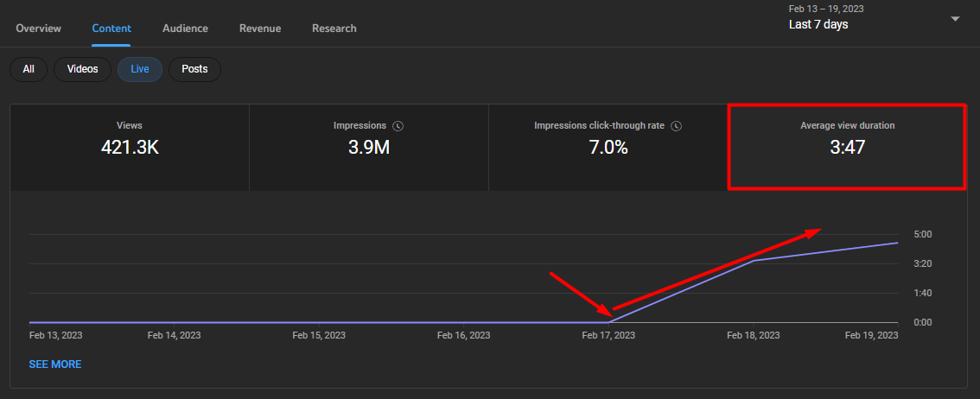Viewport: 980px width, 399px height.
Task: Select the Live content filter chip
Action: pos(140,69)
